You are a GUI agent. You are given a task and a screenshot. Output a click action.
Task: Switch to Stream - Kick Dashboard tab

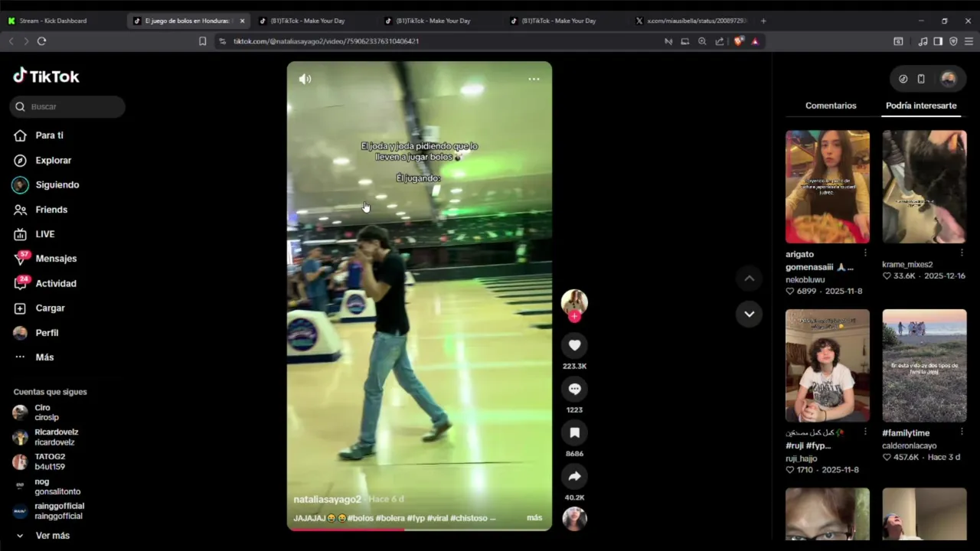click(x=53, y=21)
